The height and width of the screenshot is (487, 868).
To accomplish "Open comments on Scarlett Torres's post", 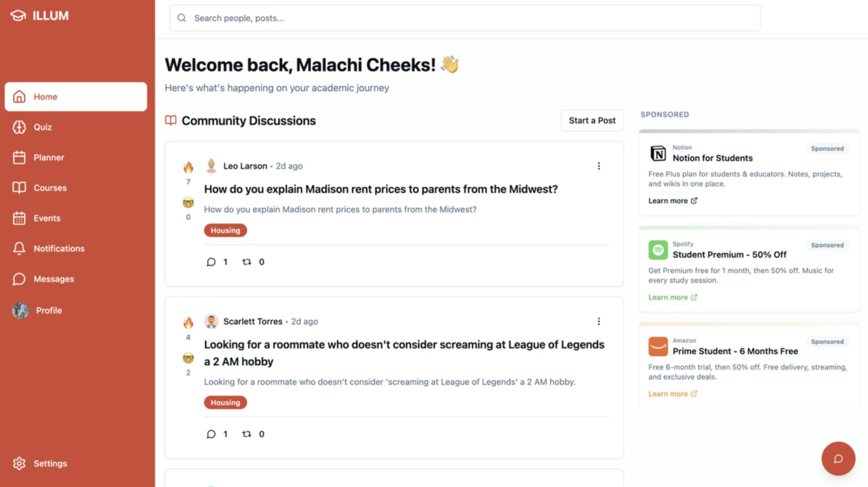I will coord(211,434).
